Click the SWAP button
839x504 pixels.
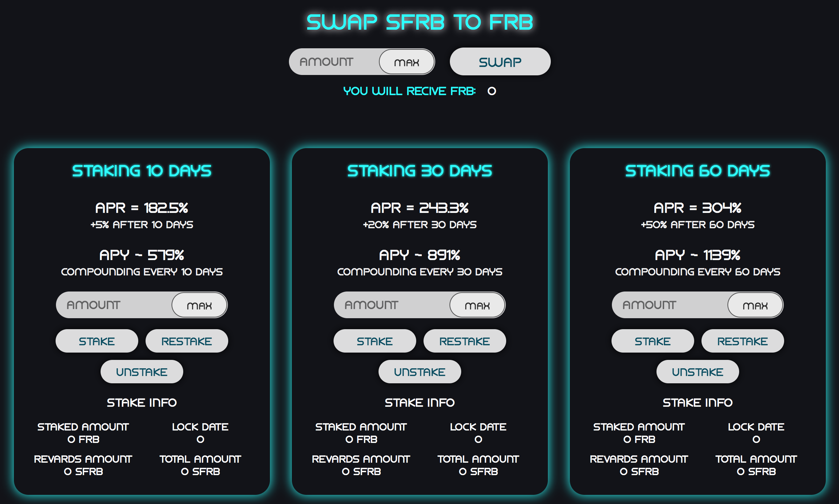click(500, 62)
